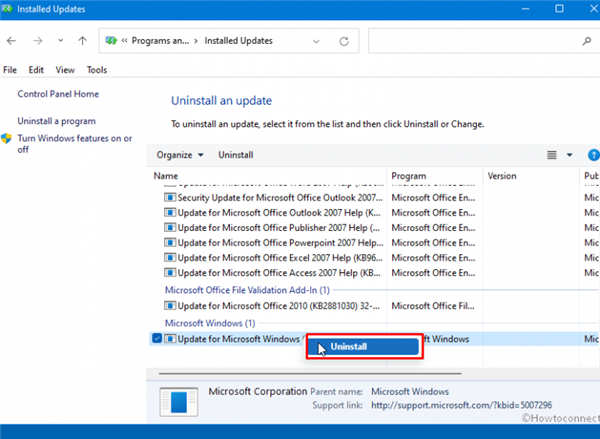Click the search magnifier icon
Image resolution: width=600 pixels, height=439 pixels.
[585, 41]
